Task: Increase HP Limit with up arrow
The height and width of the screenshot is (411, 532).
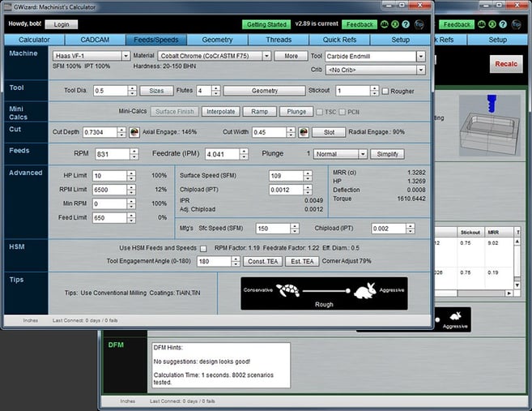Action: (131, 173)
